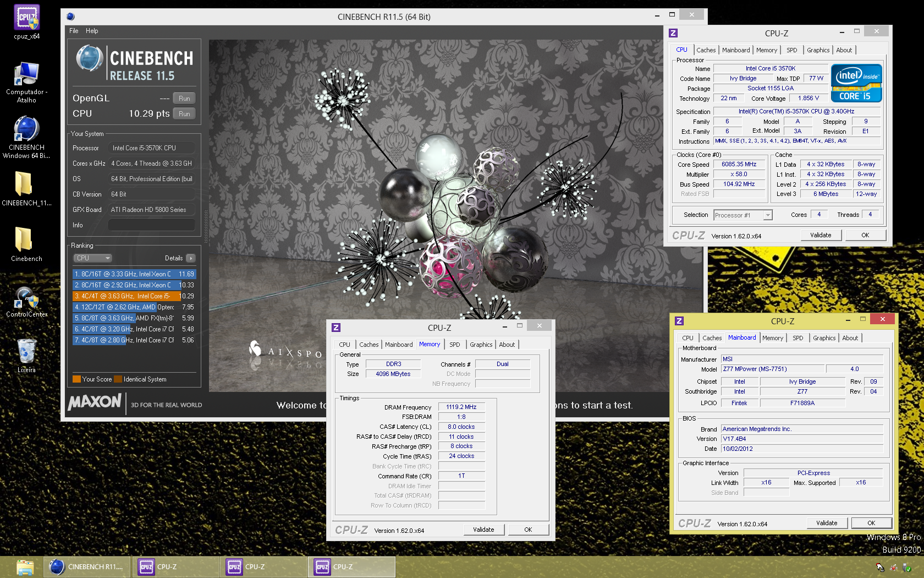Click the Z icon of the CPU-Z Mainboard window
The height and width of the screenshot is (578, 924).
pos(679,321)
